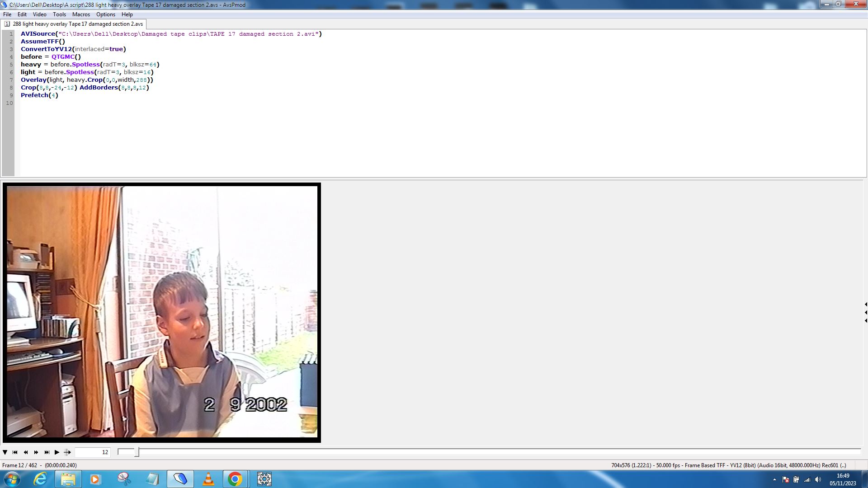The height and width of the screenshot is (488, 868).
Task: Launch Internet Explorer from the taskbar
Action: (40, 479)
